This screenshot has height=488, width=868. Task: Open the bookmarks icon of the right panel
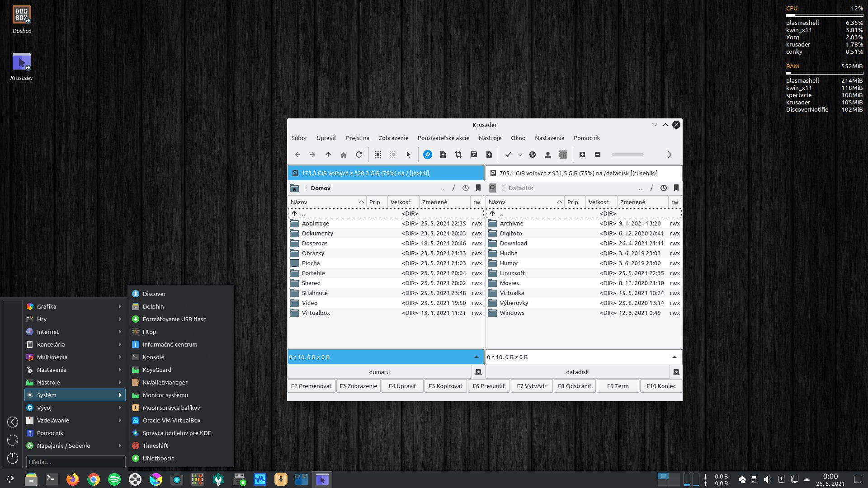pyautogui.click(x=676, y=188)
